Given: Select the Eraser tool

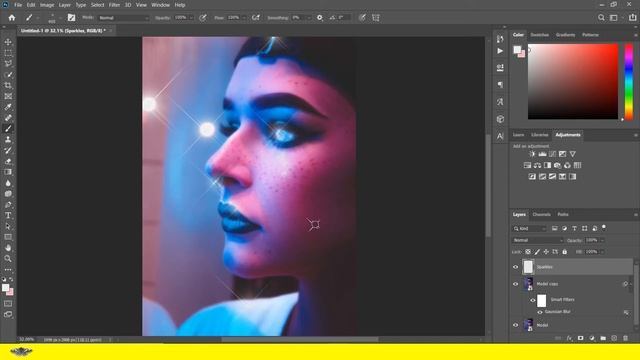Looking at the screenshot, I should click(8, 161).
